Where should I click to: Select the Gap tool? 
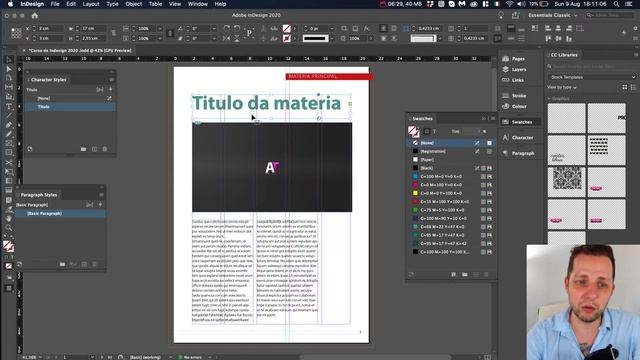tap(9, 87)
